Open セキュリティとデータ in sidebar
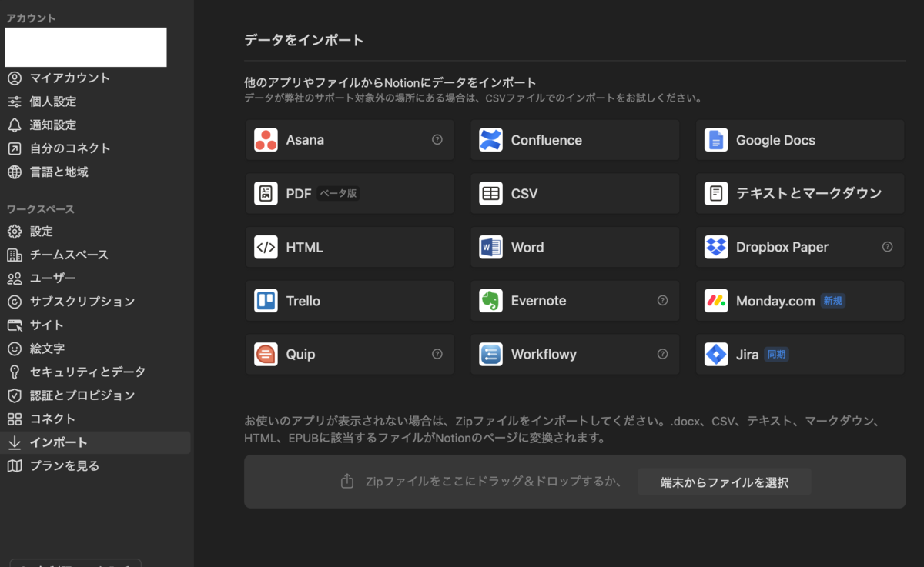924x567 pixels. click(x=95, y=372)
